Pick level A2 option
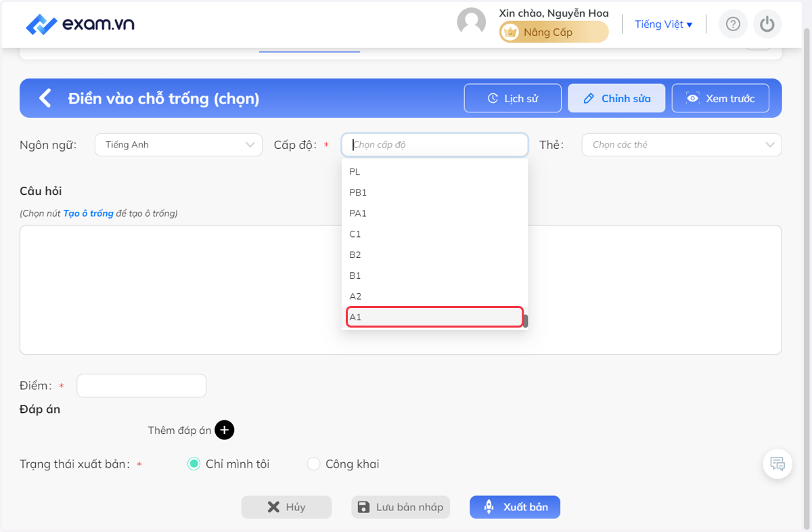Screen dimensions: 812x532 (433, 296)
